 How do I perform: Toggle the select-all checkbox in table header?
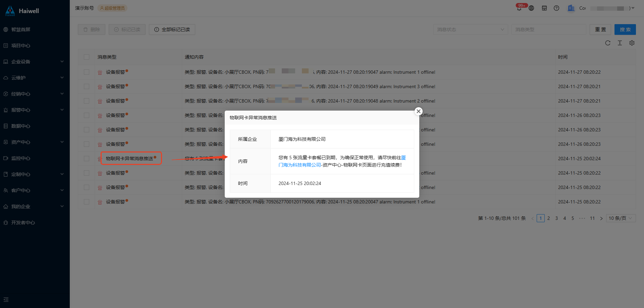coord(87,57)
